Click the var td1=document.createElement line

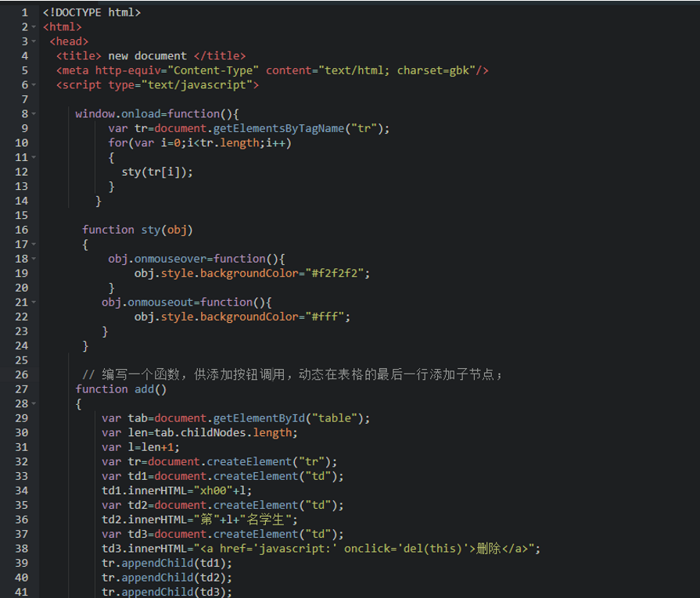tap(223, 476)
